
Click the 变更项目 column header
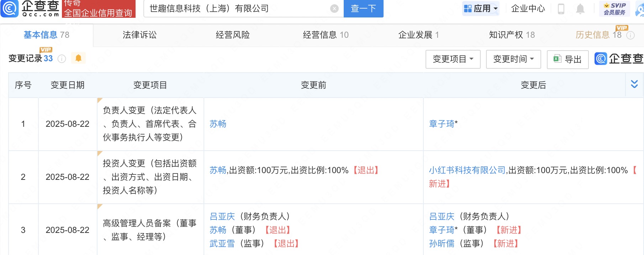coord(150,85)
